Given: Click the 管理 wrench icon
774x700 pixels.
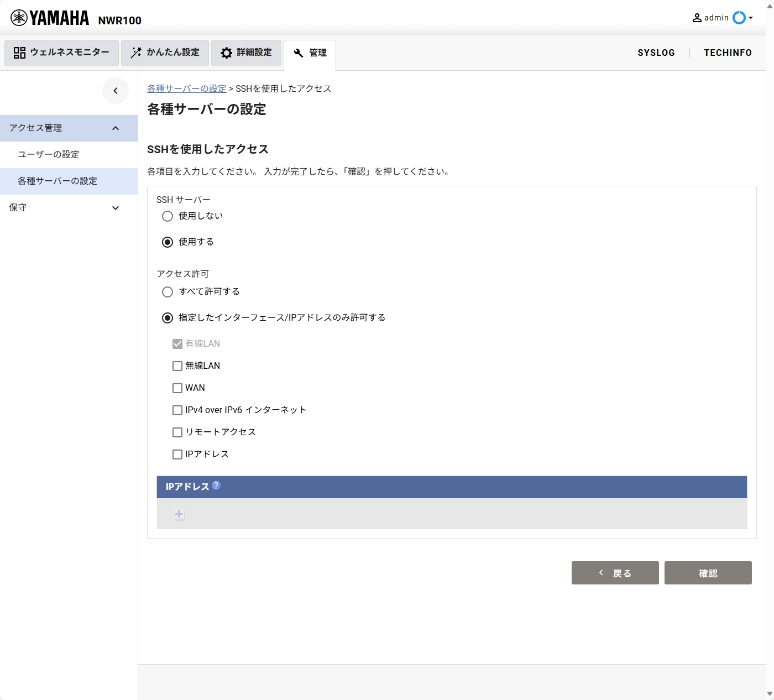Looking at the screenshot, I should coord(298,54).
